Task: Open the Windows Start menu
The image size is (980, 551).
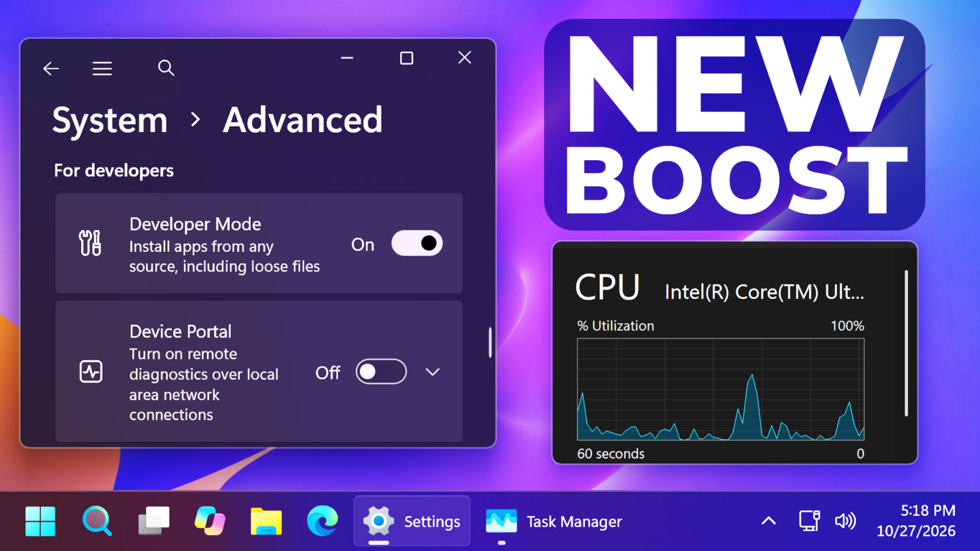Action: [40, 521]
